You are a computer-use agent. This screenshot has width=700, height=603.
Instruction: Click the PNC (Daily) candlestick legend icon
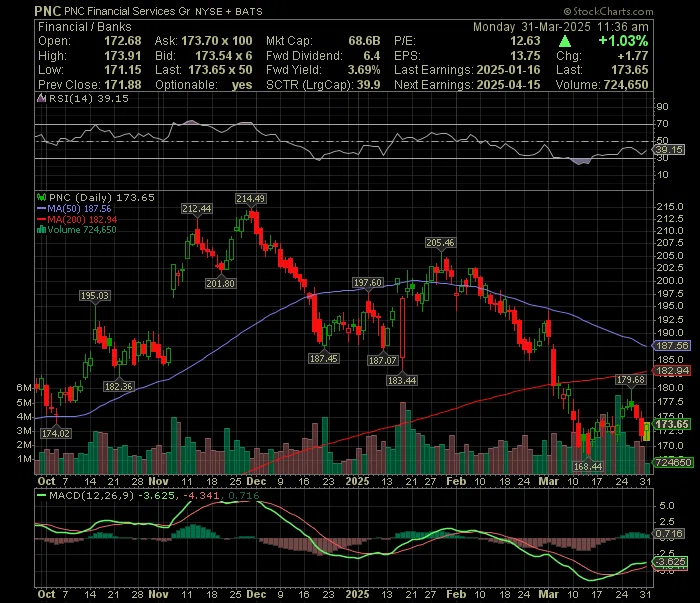(42, 197)
